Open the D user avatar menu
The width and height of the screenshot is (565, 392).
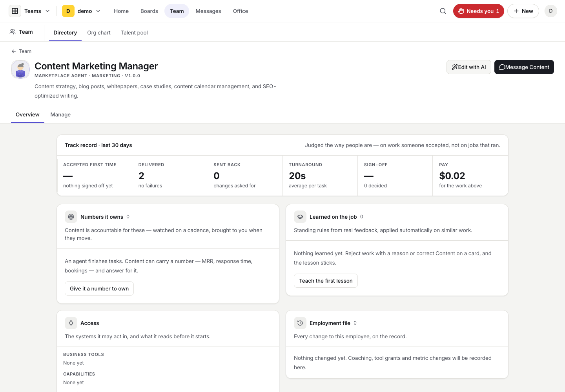click(551, 11)
